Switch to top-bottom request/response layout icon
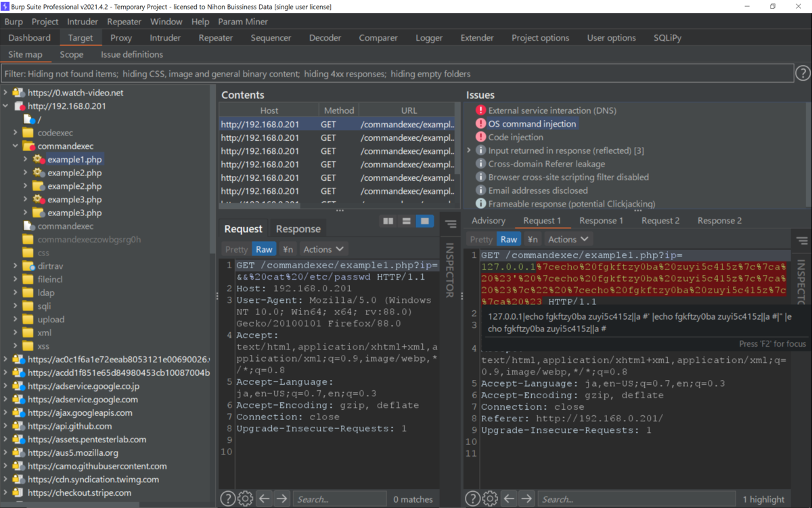Image resolution: width=812 pixels, height=508 pixels. tap(406, 221)
